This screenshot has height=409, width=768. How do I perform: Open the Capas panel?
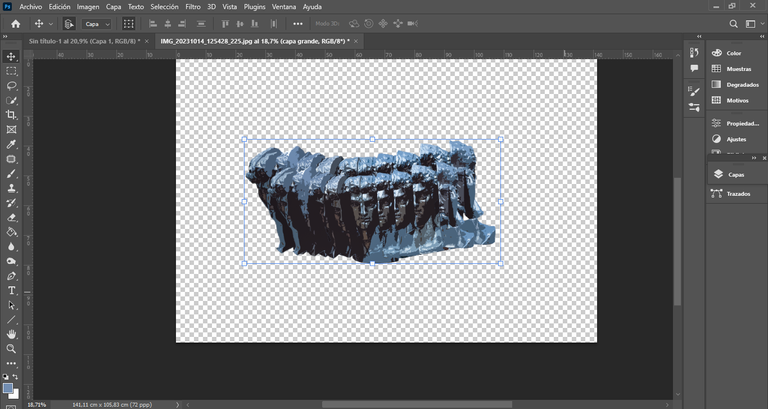coord(736,174)
